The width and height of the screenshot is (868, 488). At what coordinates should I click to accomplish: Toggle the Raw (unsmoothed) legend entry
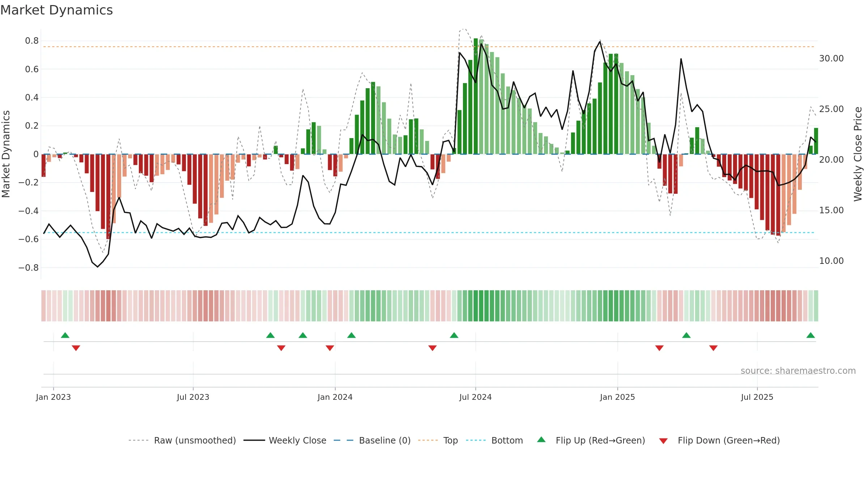[x=182, y=440]
